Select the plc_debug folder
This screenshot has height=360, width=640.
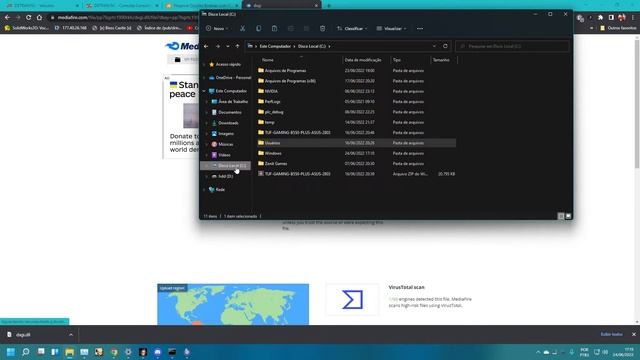click(x=274, y=112)
